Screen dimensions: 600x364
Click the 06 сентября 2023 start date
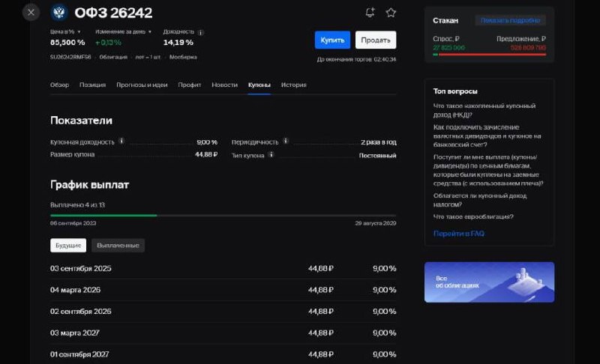(73, 223)
